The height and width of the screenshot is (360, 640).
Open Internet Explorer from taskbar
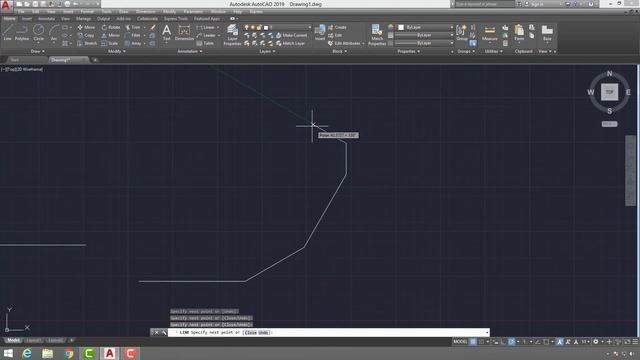click(27, 353)
